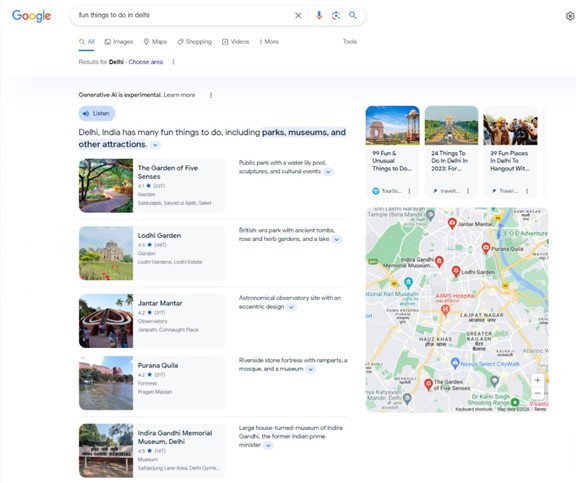Go to the Google logo homepage

tap(31, 16)
